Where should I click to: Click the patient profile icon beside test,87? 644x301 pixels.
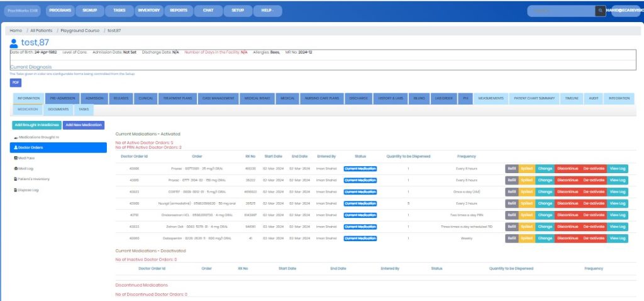coord(14,43)
